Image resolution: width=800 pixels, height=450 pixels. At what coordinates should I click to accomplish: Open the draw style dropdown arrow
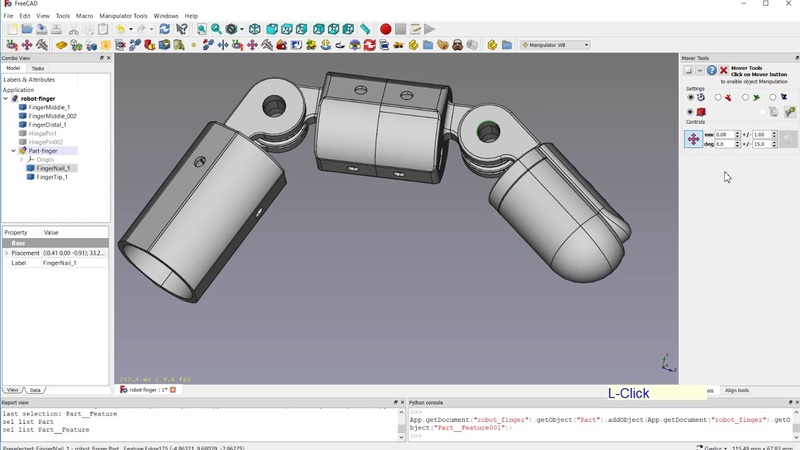tap(242, 29)
